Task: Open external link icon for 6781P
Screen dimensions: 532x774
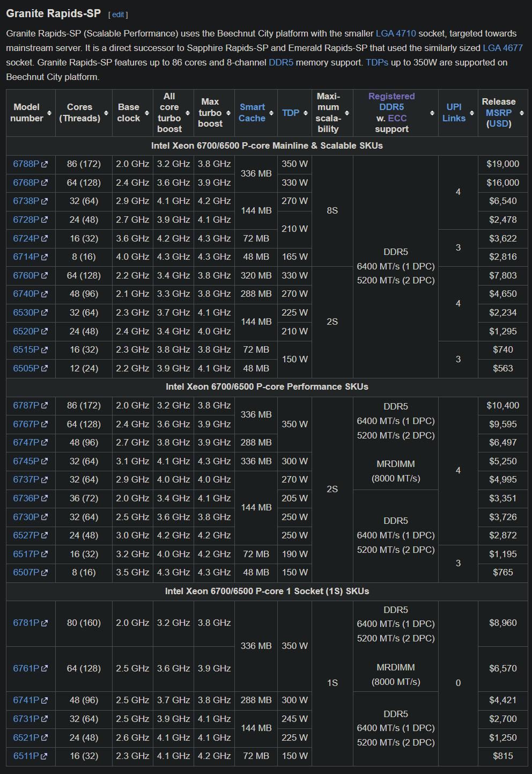Action: coord(45,623)
